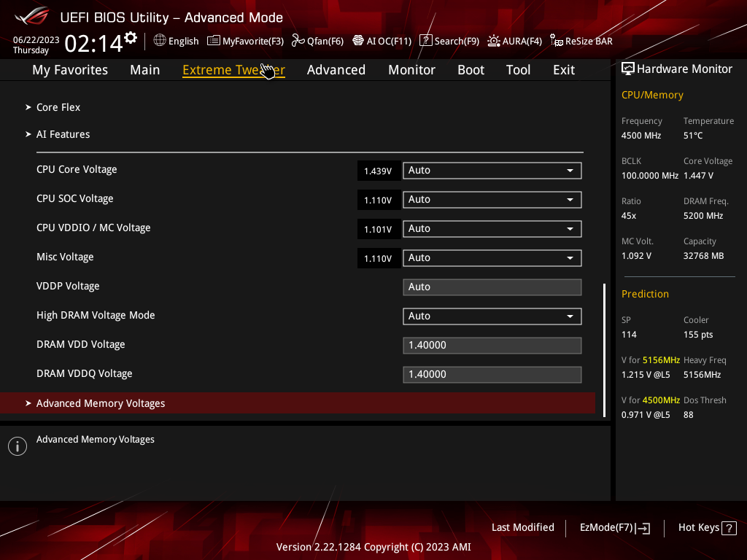Click the Hot Keys question mark icon
The image size is (747, 560).
pos(729,528)
